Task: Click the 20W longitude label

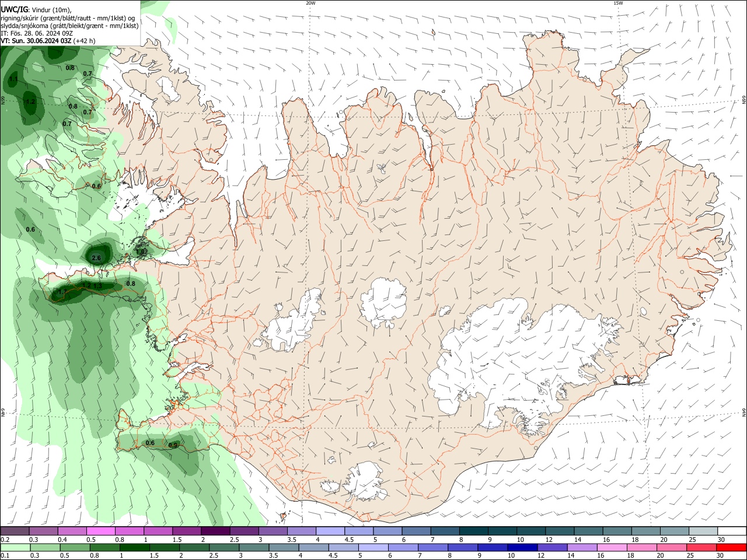Action: click(x=310, y=3)
